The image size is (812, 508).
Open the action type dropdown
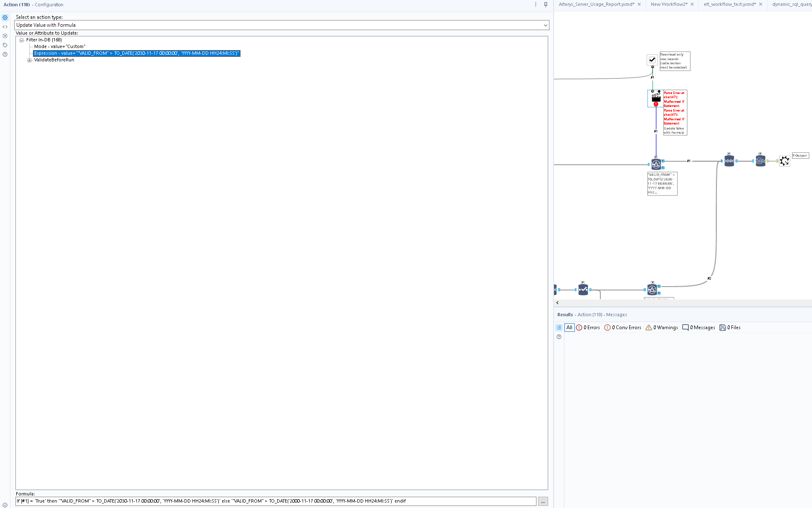pyautogui.click(x=282, y=25)
